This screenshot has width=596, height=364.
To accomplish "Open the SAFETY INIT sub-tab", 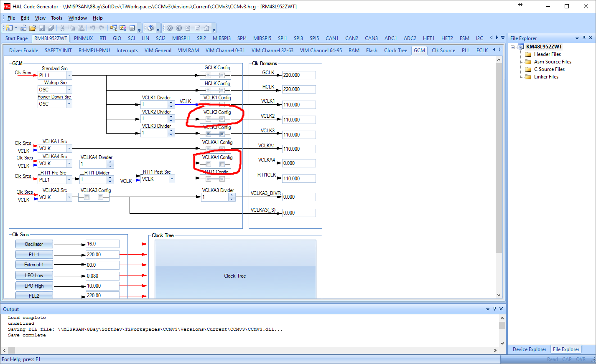I will (x=58, y=51).
